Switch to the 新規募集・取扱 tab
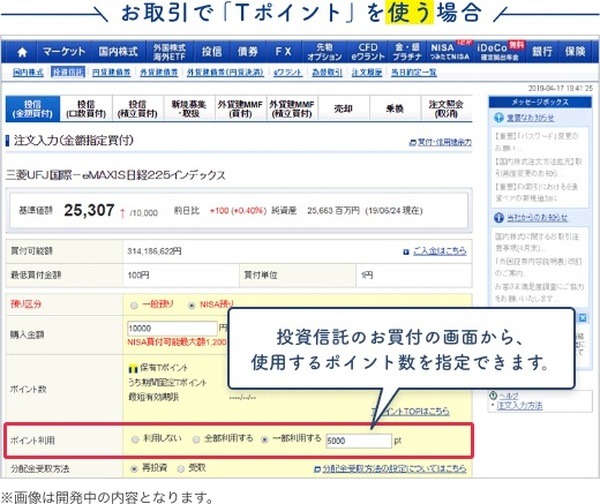 coord(189,109)
